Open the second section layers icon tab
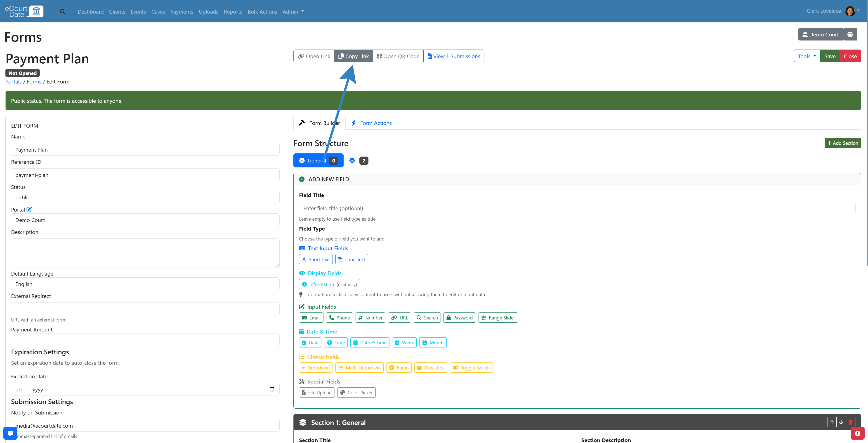Screen dimensions: 868x443 (x=359, y=161)
